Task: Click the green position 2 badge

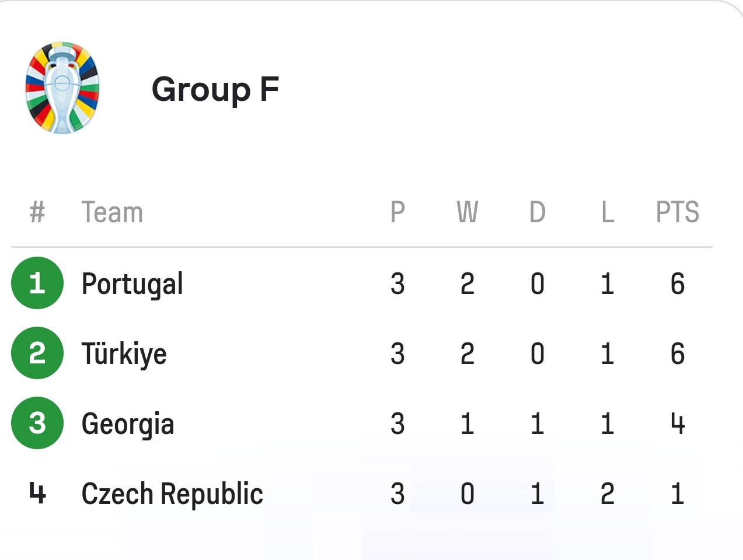Action: point(37,353)
